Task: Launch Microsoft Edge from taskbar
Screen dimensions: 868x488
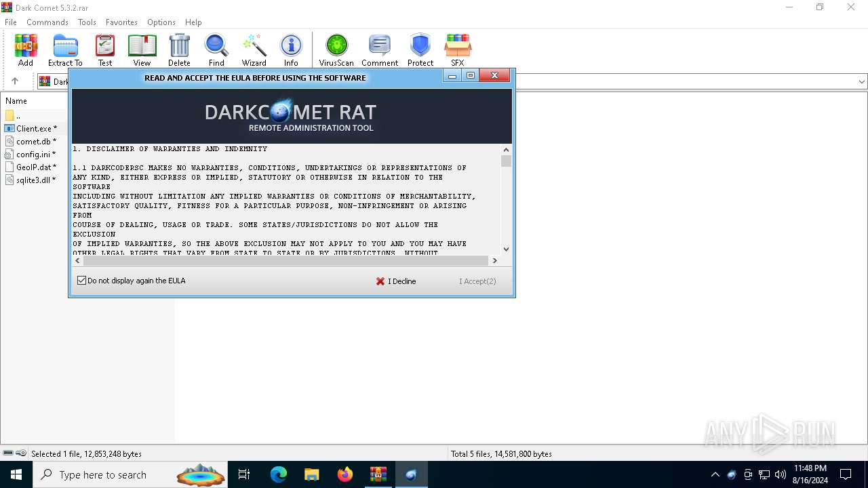Action: point(279,474)
